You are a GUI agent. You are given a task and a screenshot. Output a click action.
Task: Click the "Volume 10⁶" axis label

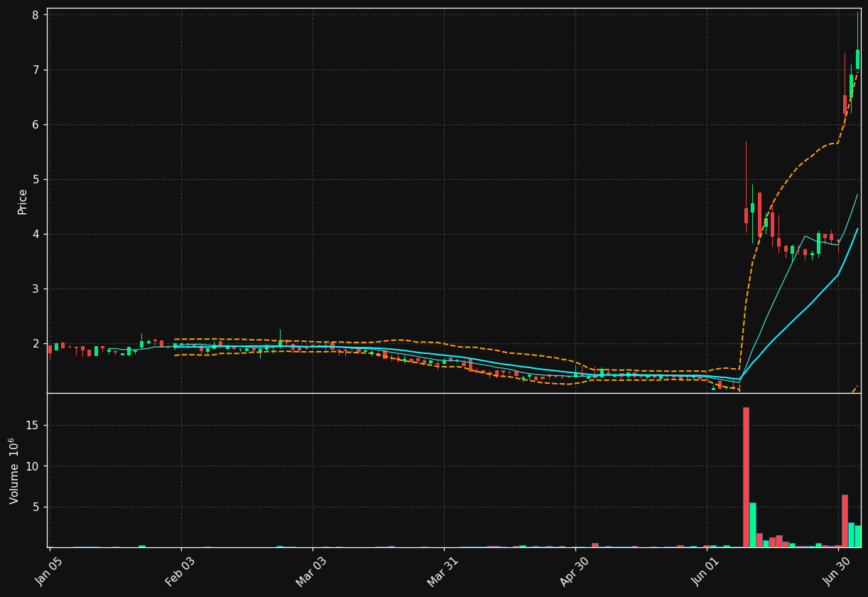coord(15,470)
